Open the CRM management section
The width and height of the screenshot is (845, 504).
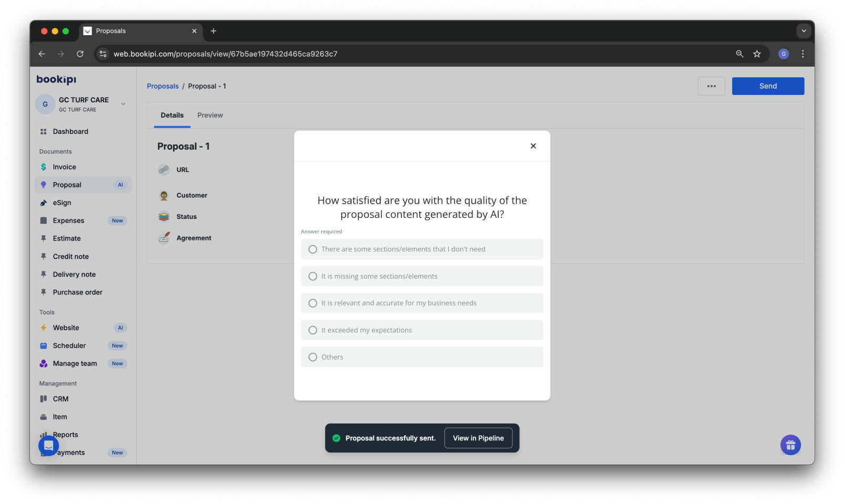pos(60,398)
